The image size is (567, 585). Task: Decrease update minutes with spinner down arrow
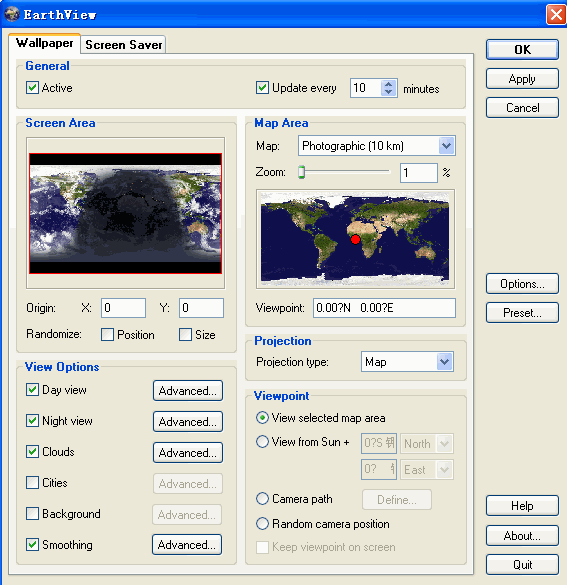click(389, 92)
